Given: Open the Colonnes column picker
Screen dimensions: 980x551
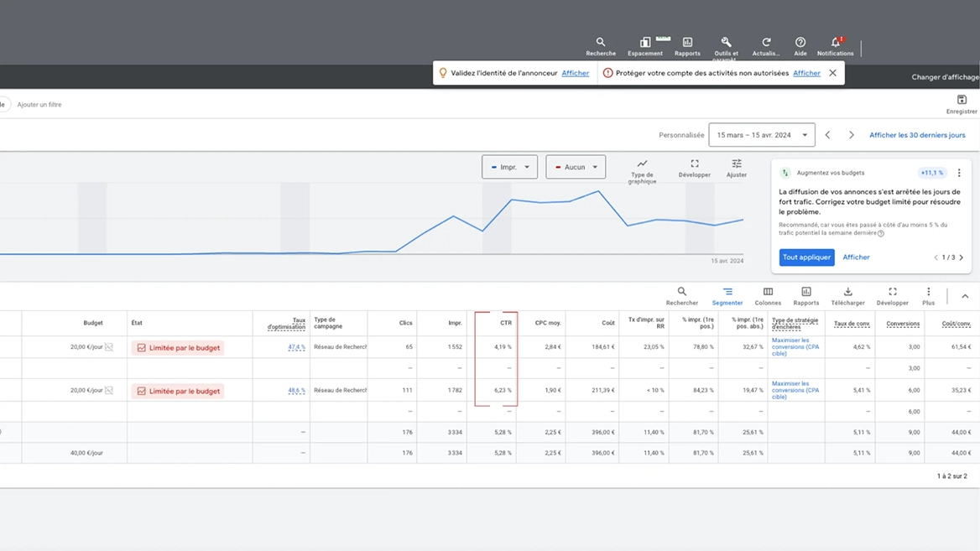Looking at the screenshot, I should click(768, 296).
